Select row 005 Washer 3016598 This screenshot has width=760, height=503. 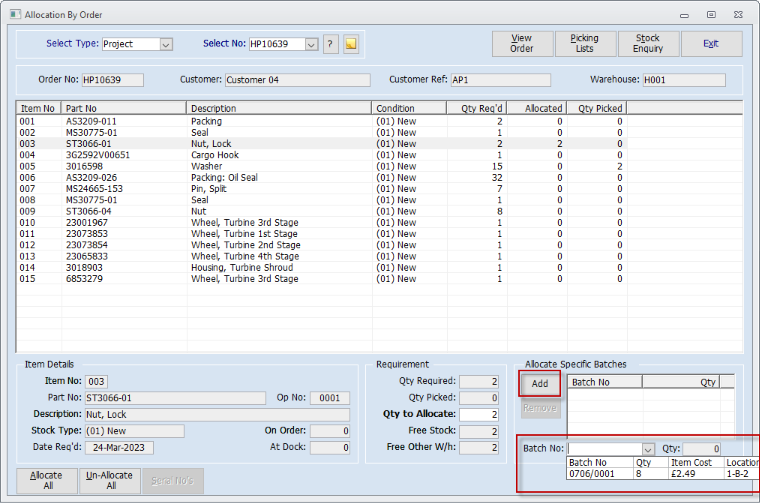(x=321, y=166)
